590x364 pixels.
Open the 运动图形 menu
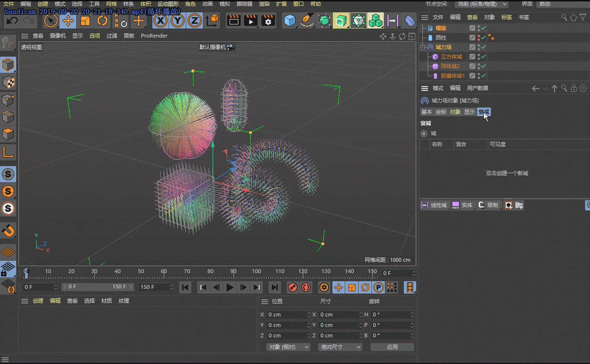click(x=168, y=4)
